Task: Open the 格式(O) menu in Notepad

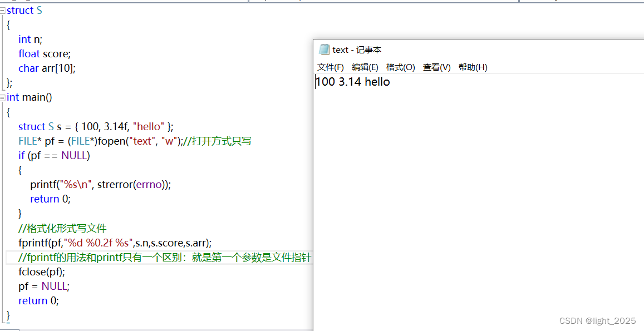Action: pyautogui.click(x=400, y=67)
